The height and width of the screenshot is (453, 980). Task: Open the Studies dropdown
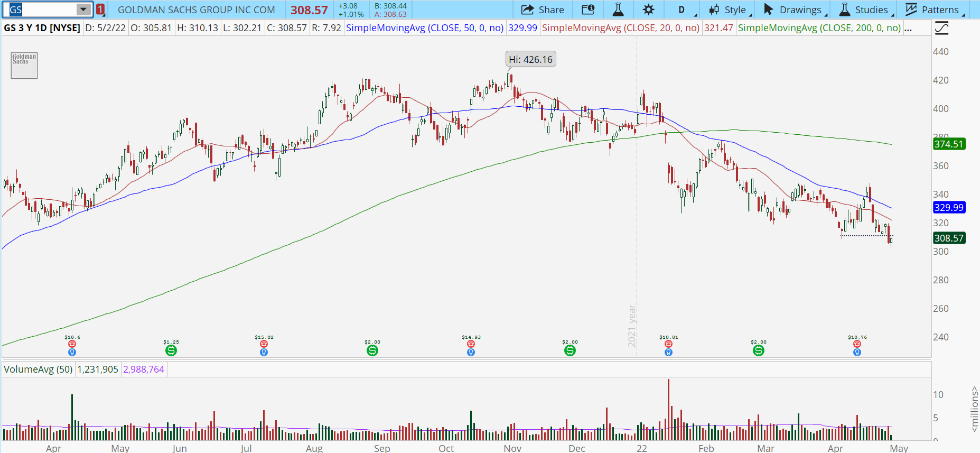pos(865,10)
